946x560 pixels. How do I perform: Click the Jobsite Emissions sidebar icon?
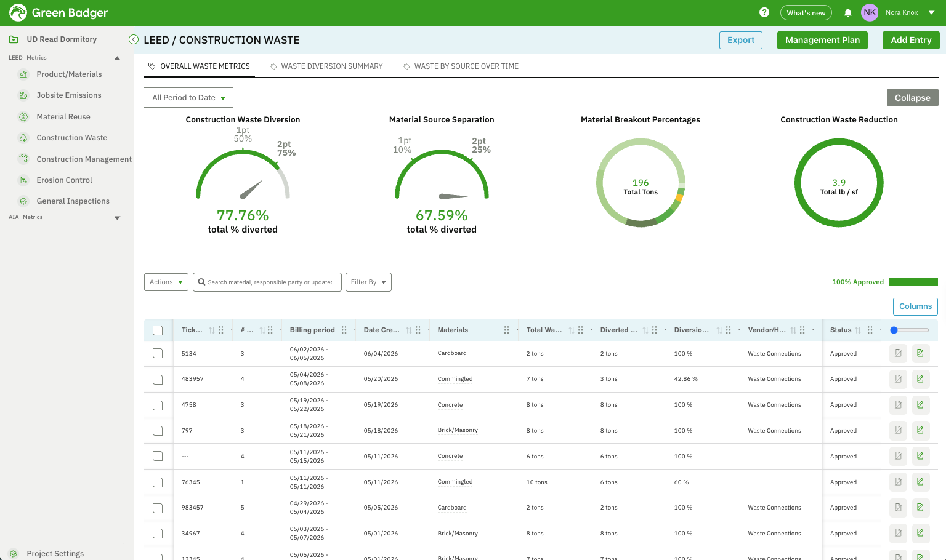click(x=23, y=95)
